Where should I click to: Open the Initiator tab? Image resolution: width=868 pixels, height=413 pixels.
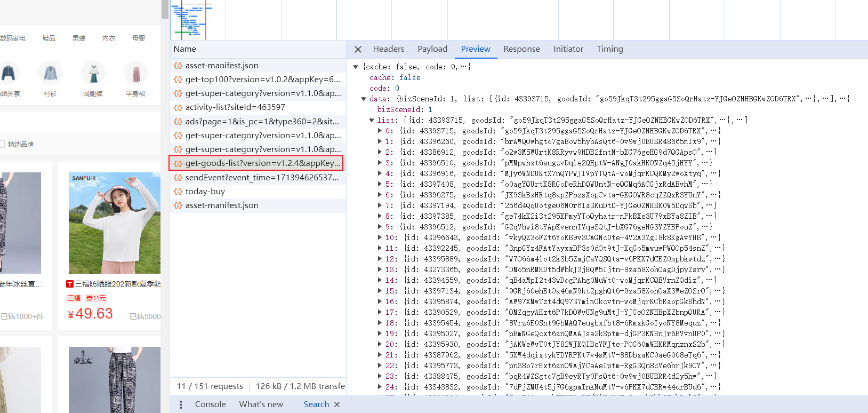tap(568, 49)
